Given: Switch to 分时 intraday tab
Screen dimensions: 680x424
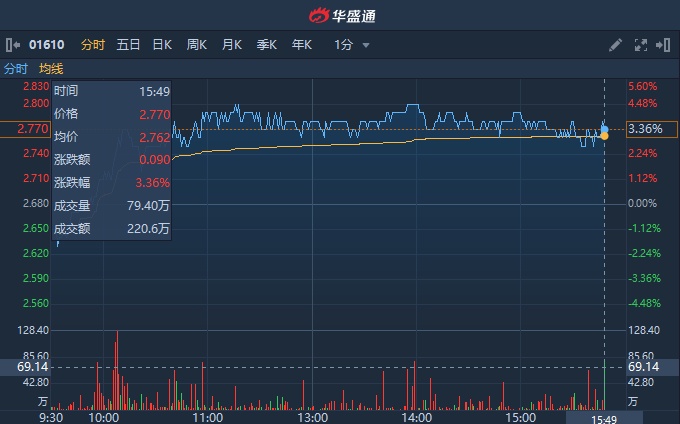Looking at the screenshot, I should click(x=92, y=45).
